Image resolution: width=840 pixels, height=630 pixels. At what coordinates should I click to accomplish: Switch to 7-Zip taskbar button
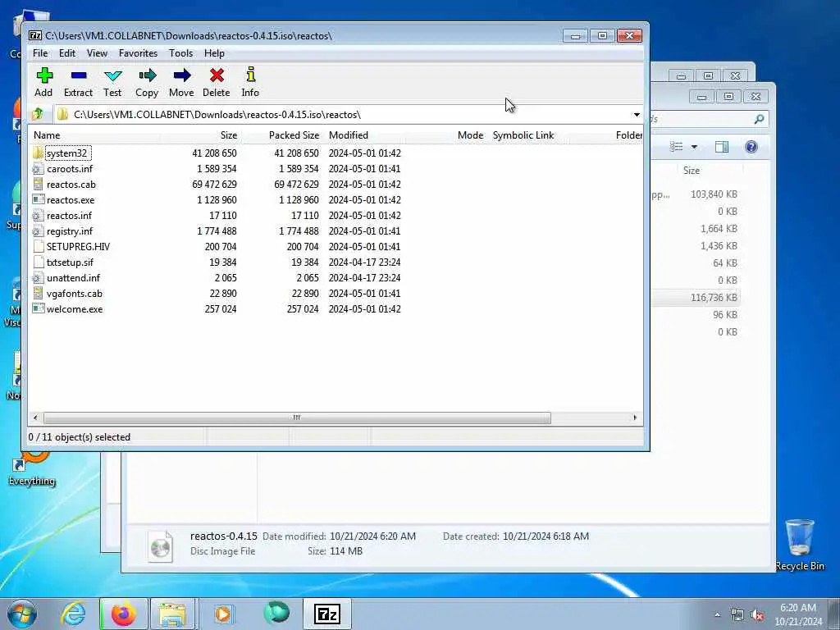tap(326, 614)
